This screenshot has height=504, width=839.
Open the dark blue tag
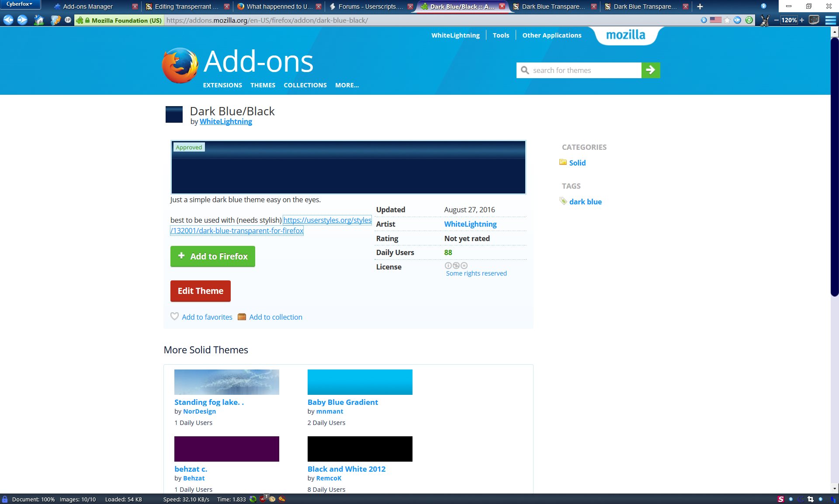(x=585, y=202)
